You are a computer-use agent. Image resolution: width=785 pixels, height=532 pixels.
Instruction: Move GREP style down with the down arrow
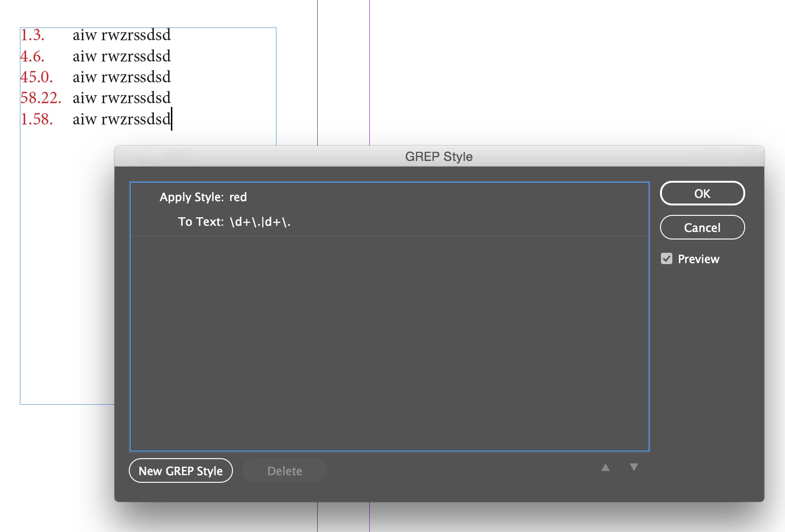coord(634,467)
